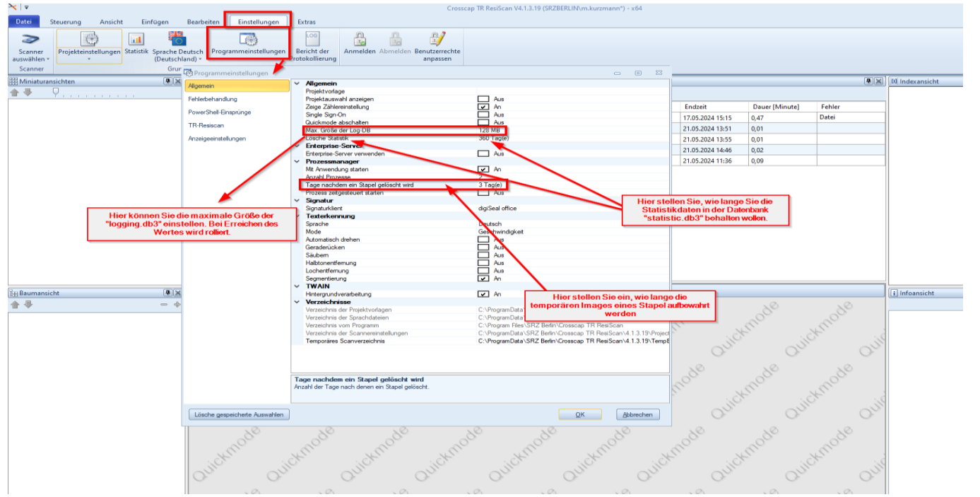Viewport: 980px width, 497px height.
Task: Switch to the Ansicht ribbon tab
Action: pos(112,22)
